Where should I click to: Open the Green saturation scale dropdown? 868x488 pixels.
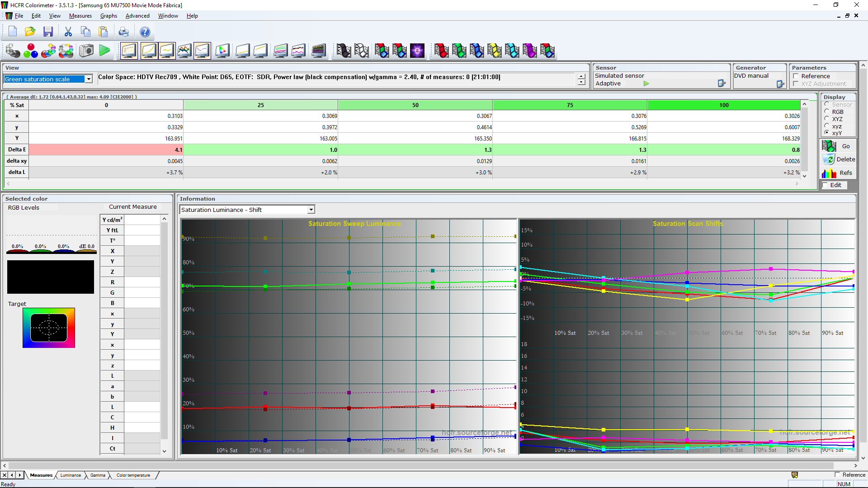pyautogui.click(x=89, y=79)
